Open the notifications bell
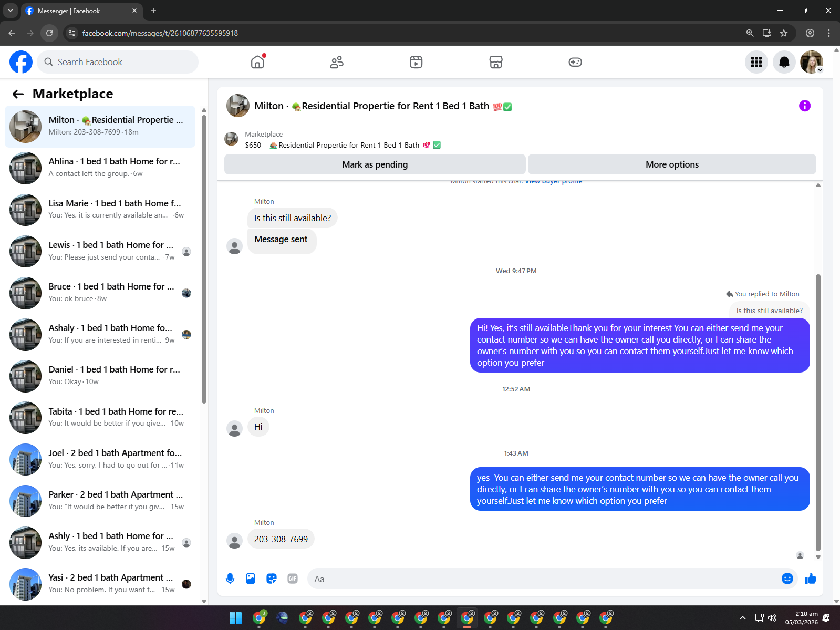The height and width of the screenshot is (630, 840). (x=784, y=62)
